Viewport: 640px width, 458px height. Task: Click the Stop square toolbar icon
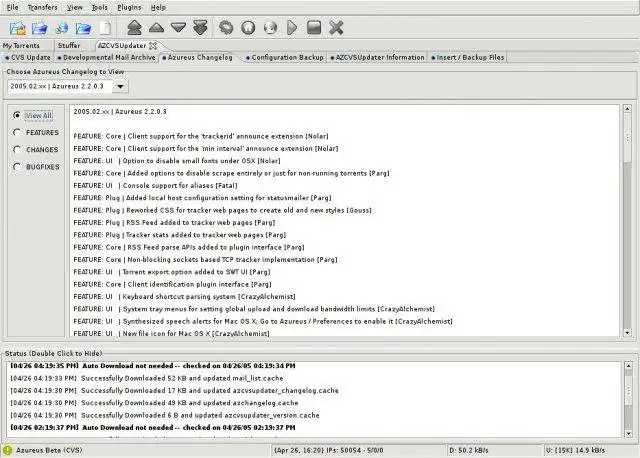click(314, 28)
